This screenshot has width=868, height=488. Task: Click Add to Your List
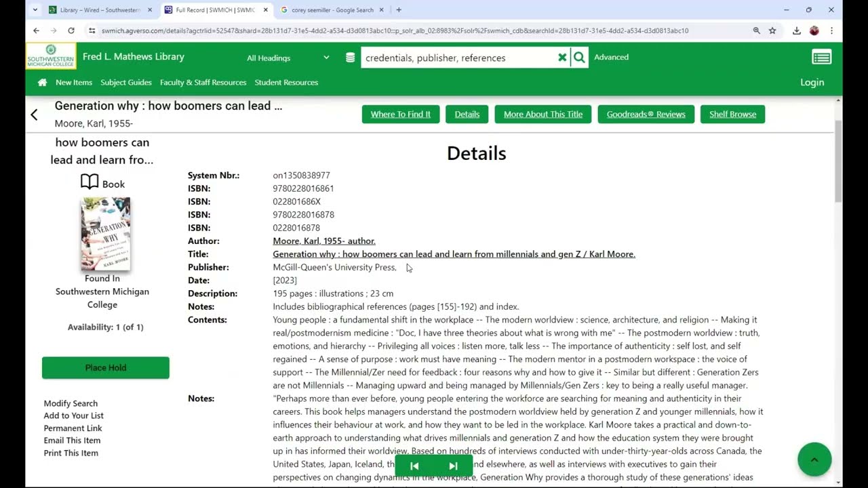(x=74, y=415)
